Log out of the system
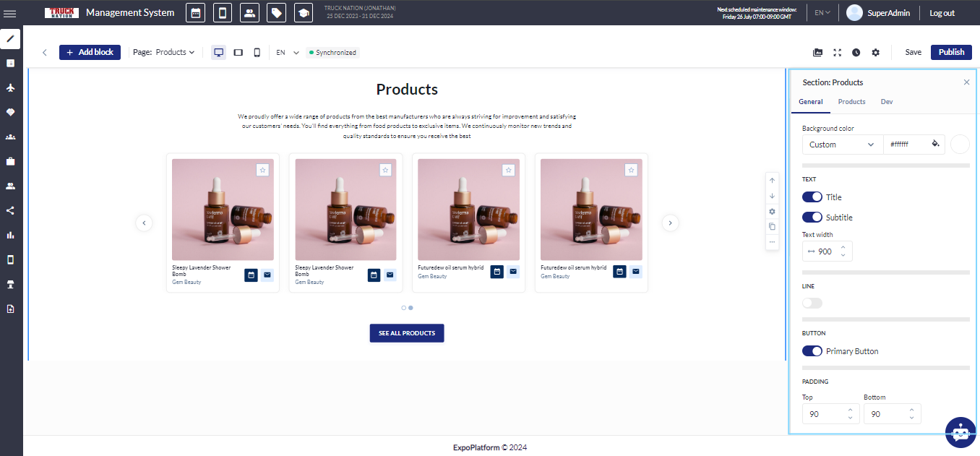This screenshot has width=980, height=456. click(942, 13)
